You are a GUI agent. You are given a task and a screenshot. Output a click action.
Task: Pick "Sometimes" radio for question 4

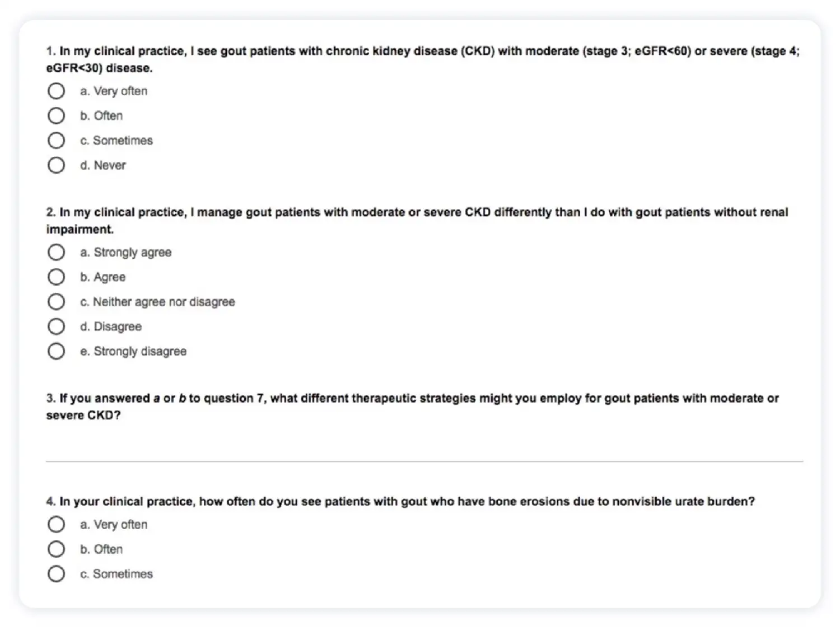pos(56,574)
